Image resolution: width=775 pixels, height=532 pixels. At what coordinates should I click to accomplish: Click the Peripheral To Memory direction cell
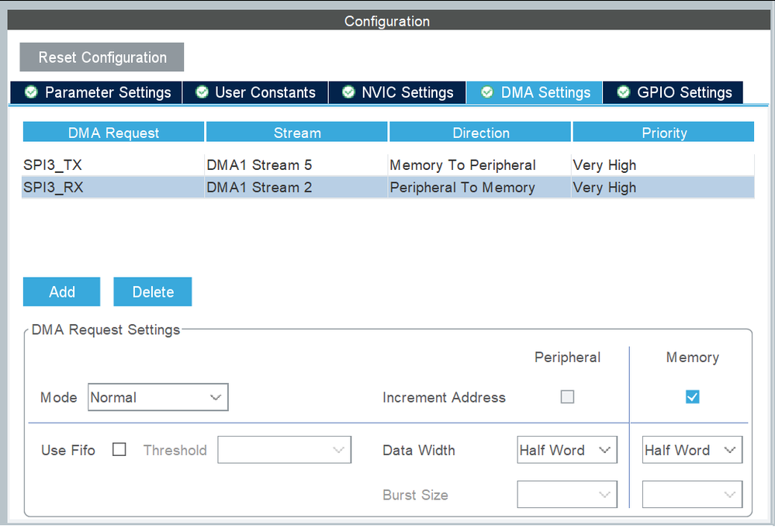[479, 187]
